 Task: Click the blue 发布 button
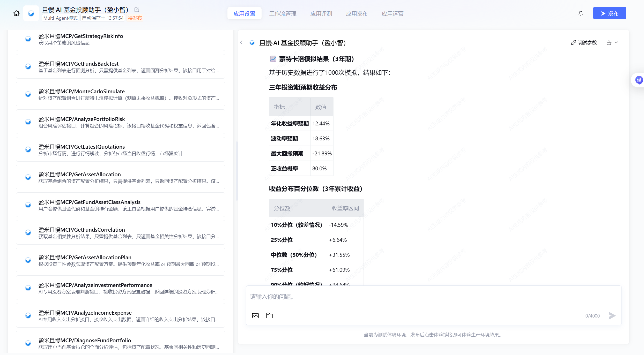[609, 13]
